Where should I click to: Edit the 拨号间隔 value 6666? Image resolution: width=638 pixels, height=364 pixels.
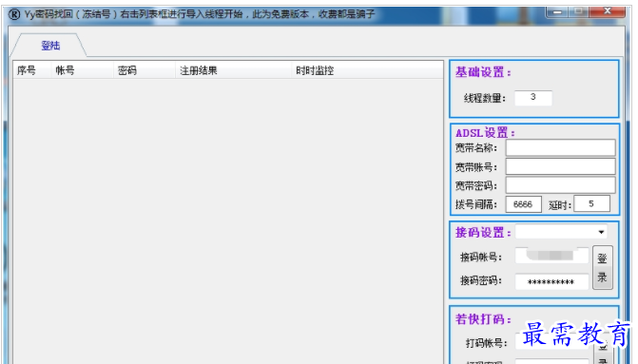click(x=523, y=203)
